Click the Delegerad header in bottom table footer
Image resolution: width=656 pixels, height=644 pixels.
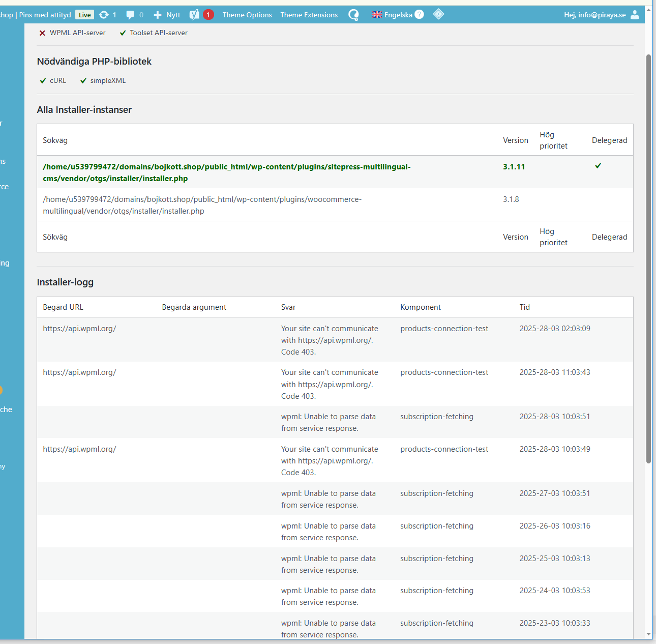tap(609, 237)
